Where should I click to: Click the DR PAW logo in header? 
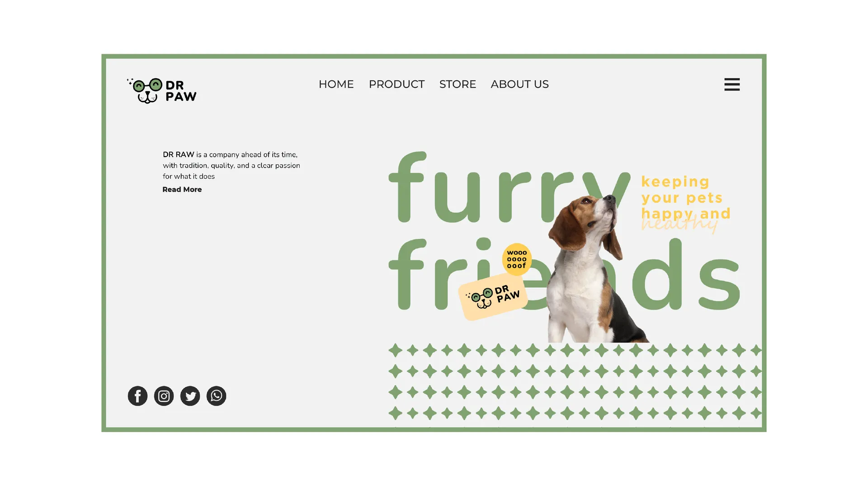point(161,91)
